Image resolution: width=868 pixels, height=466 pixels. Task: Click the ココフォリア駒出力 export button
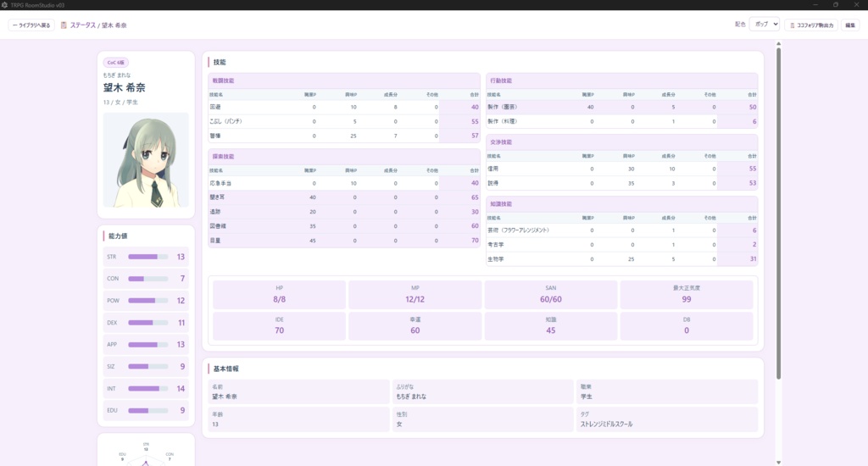click(x=811, y=25)
